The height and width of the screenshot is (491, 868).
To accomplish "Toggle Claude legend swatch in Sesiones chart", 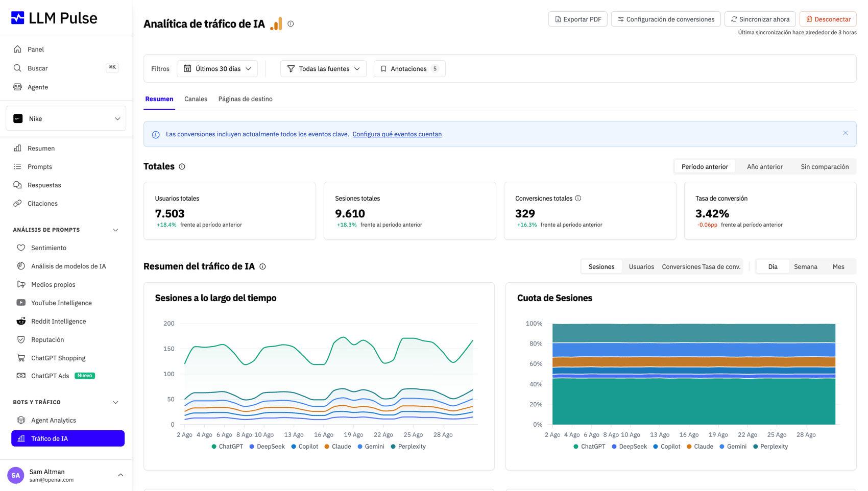I will pyautogui.click(x=327, y=447).
